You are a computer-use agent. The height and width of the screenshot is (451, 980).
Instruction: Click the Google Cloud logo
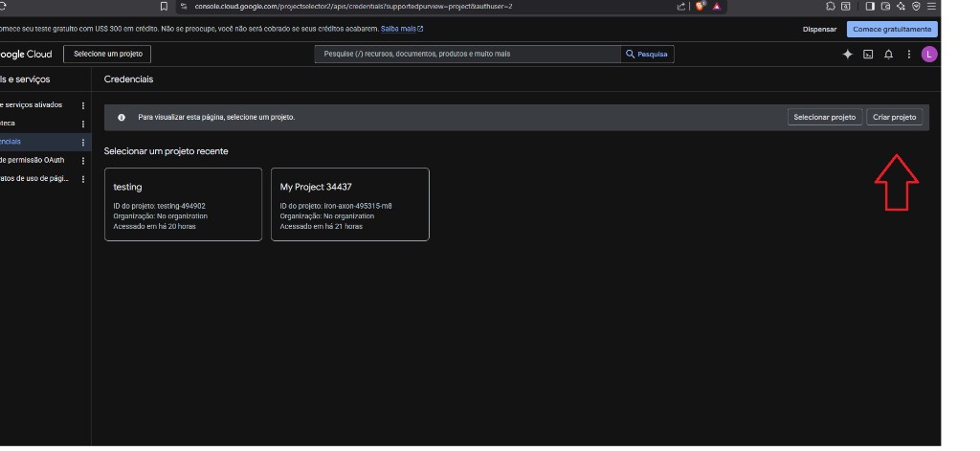coord(26,55)
